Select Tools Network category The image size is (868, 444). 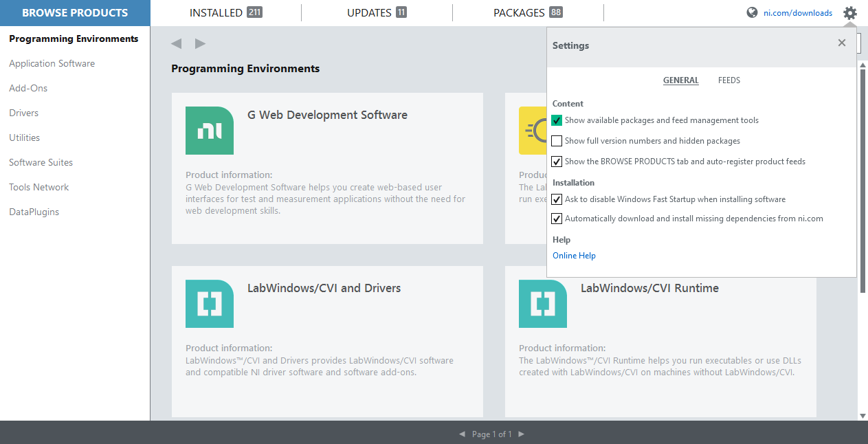tap(39, 188)
